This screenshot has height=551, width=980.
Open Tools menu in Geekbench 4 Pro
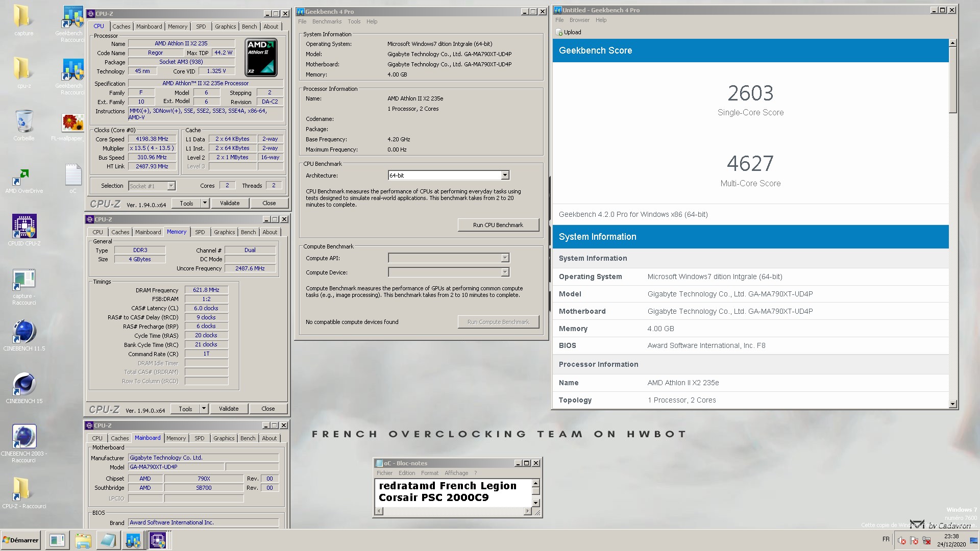[354, 21]
